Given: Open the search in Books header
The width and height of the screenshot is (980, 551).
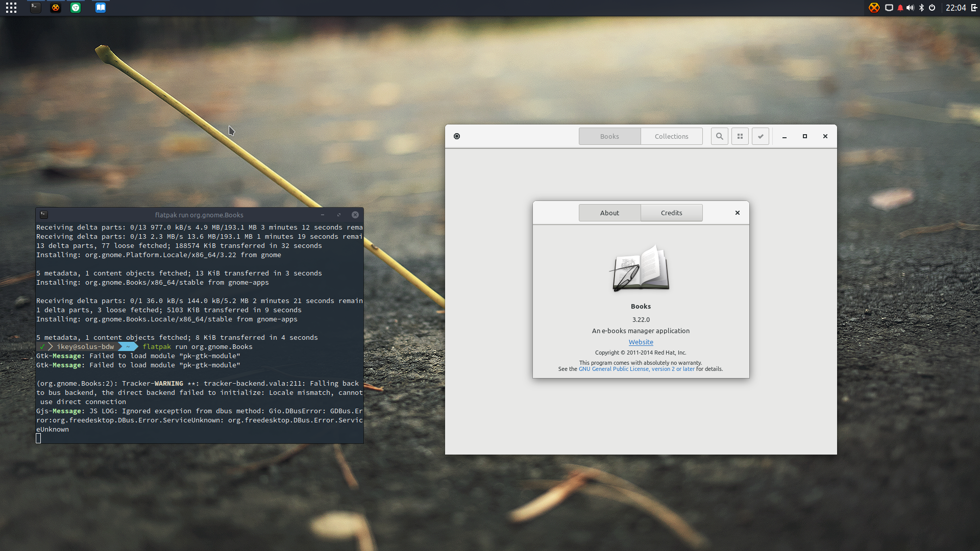Looking at the screenshot, I should [719, 136].
